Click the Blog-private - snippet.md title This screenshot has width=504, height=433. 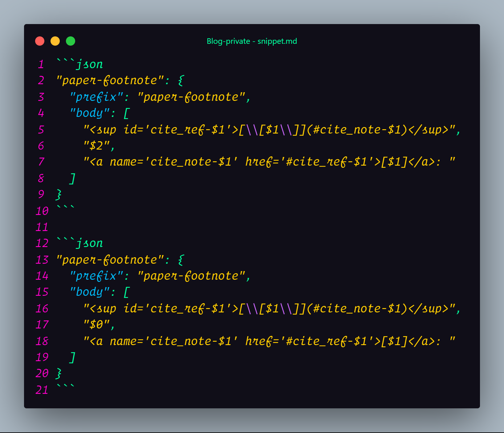(252, 41)
